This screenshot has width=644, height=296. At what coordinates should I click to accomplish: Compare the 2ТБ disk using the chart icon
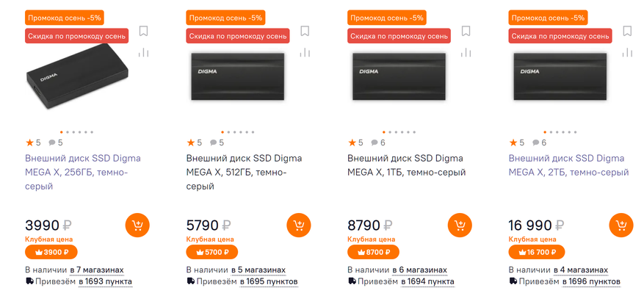coord(627,52)
